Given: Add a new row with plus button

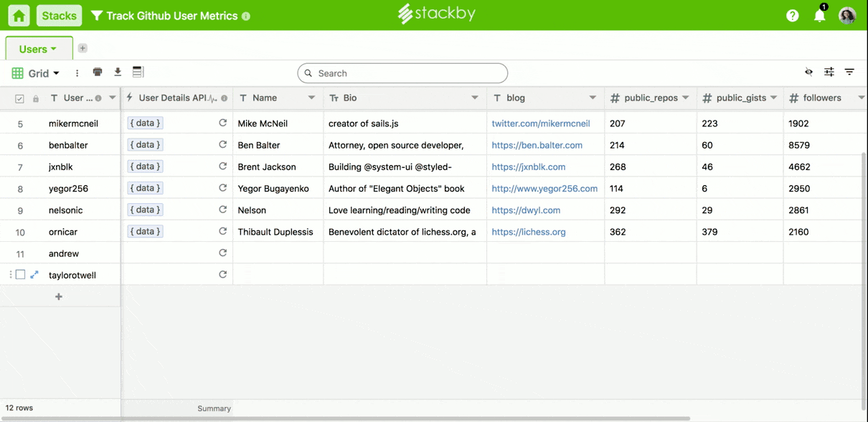Looking at the screenshot, I should (59, 296).
